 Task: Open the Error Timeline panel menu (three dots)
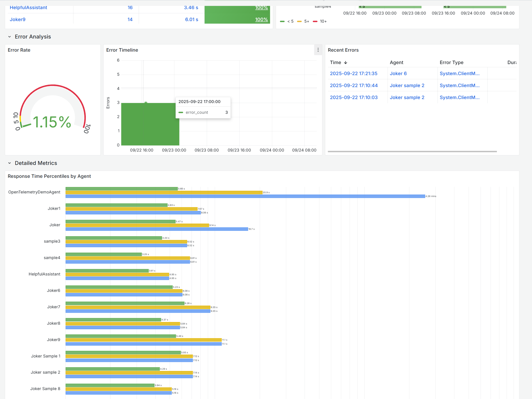coord(318,50)
